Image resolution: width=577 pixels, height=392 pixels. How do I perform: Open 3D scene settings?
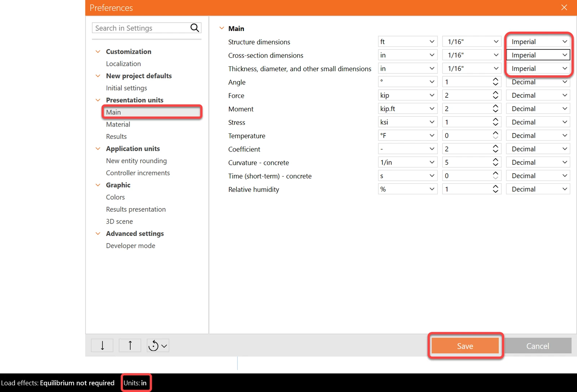(x=119, y=221)
